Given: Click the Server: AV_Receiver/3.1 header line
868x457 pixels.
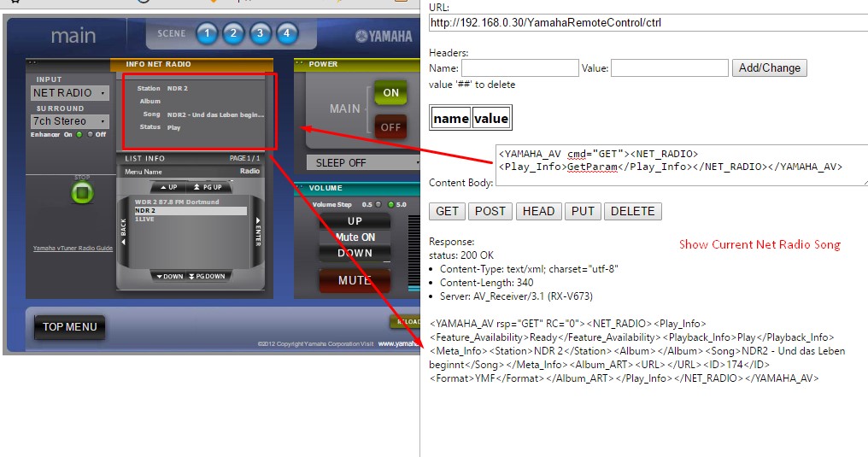Looking at the screenshot, I should (516, 296).
